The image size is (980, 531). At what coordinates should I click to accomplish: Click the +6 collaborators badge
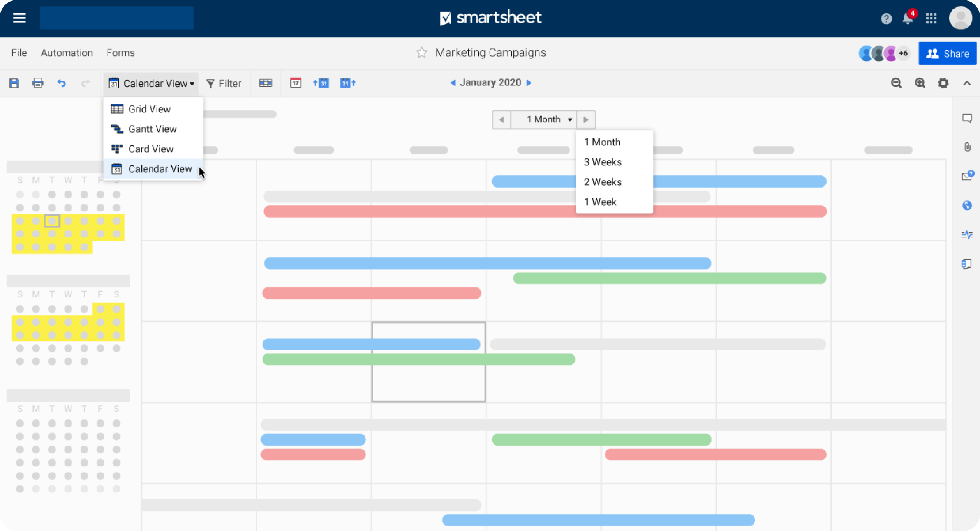tap(903, 53)
